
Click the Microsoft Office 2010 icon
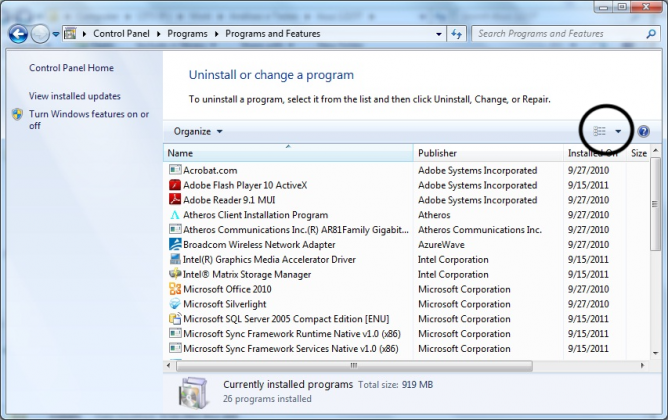175,289
